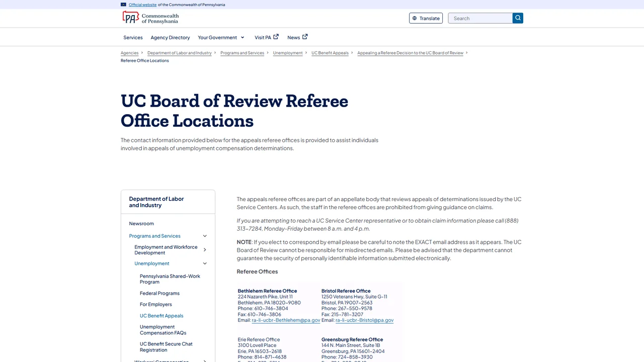The width and height of the screenshot is (644, 362).
Task: Expand the Your Government dropdown
Action: point(221,37)
